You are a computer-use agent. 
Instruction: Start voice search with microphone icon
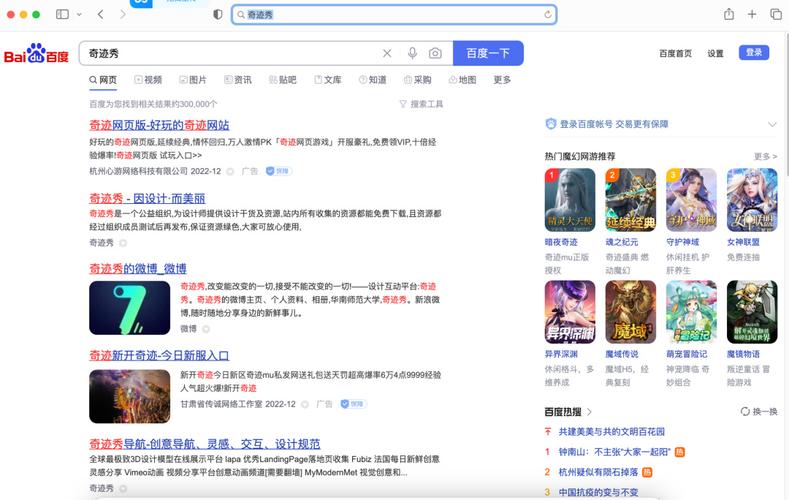(412, 53)
